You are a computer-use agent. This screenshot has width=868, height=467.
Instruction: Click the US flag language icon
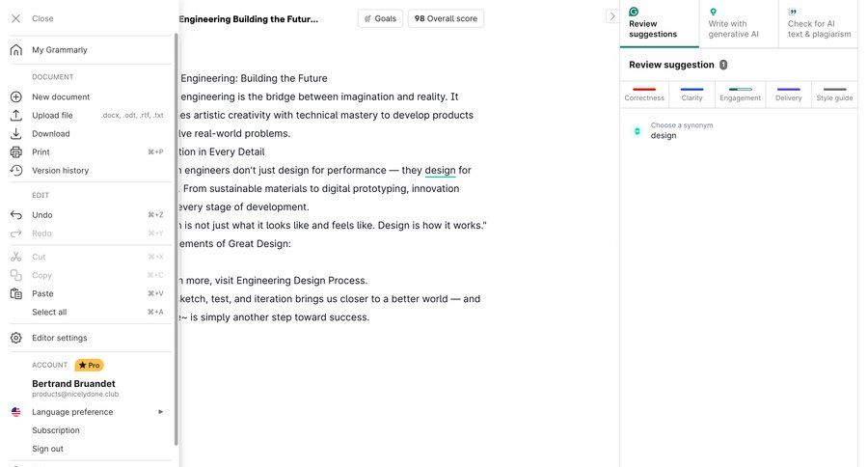point(16,412)
